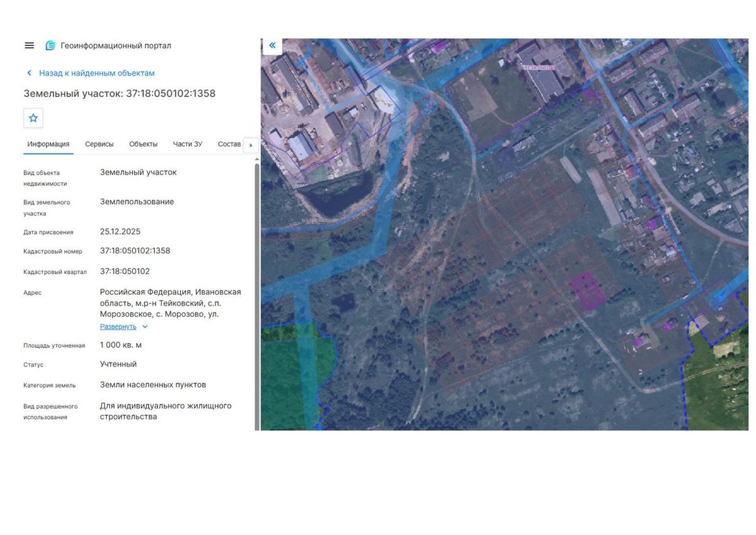This screenshot has width=756, height=535.
Task: Click the Развернуть link under the address
Action: coord(118,327)
